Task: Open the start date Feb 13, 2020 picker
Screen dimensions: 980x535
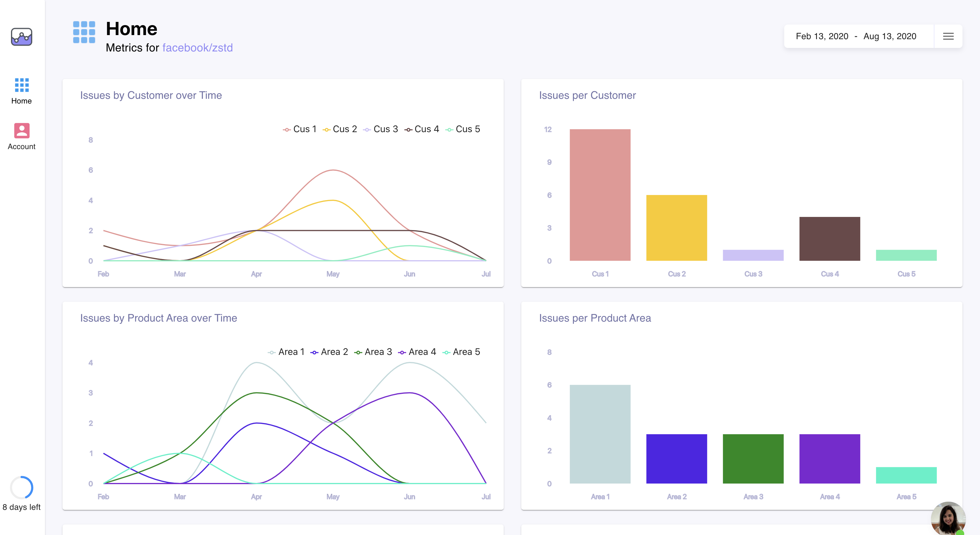Action: pyautogui.click(x=822, y=36)
